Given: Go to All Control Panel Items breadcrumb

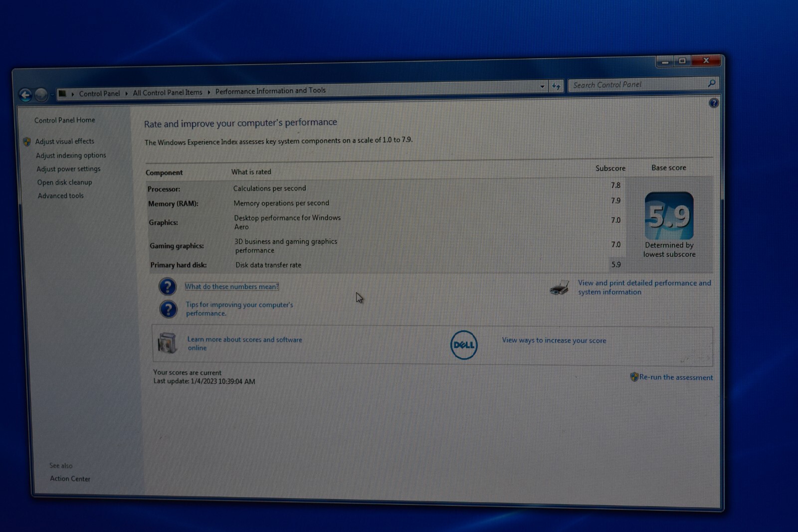Looking at the screenshot, I should click(x=168, y=92).
